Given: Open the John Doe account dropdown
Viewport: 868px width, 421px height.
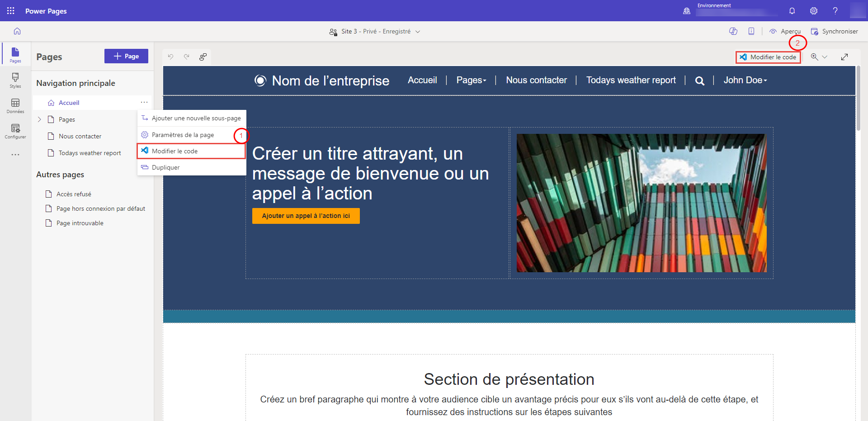Looking at the screenshot, I should pos(745,80).
